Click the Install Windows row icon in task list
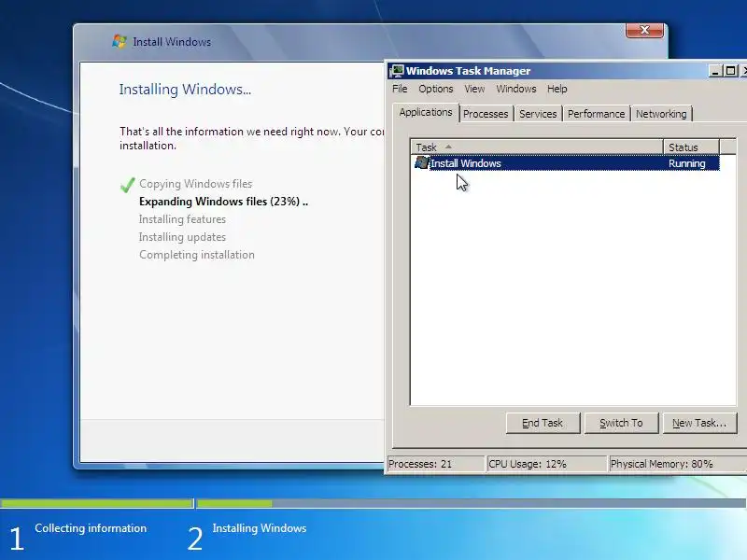The image size is (747, 560). 422,162
